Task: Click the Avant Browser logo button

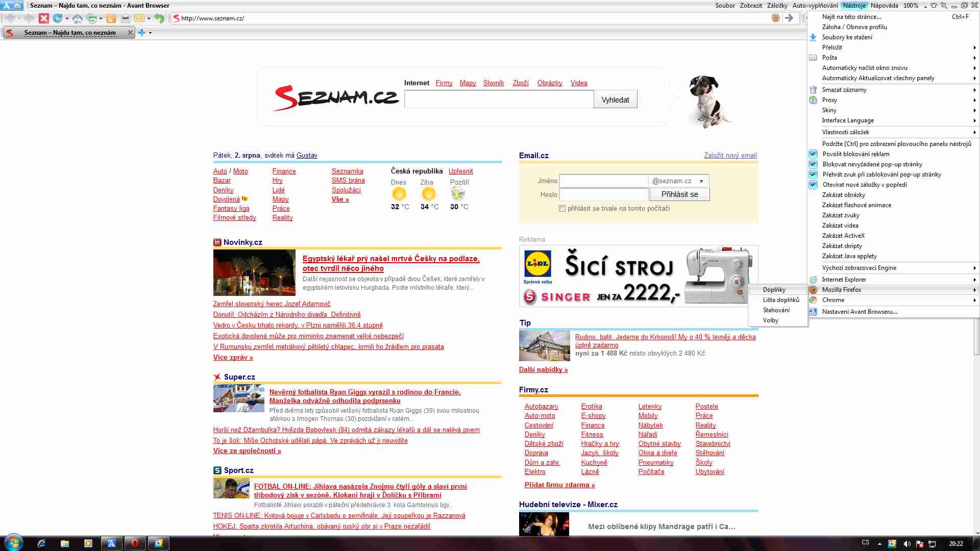Action: [12, 6]
